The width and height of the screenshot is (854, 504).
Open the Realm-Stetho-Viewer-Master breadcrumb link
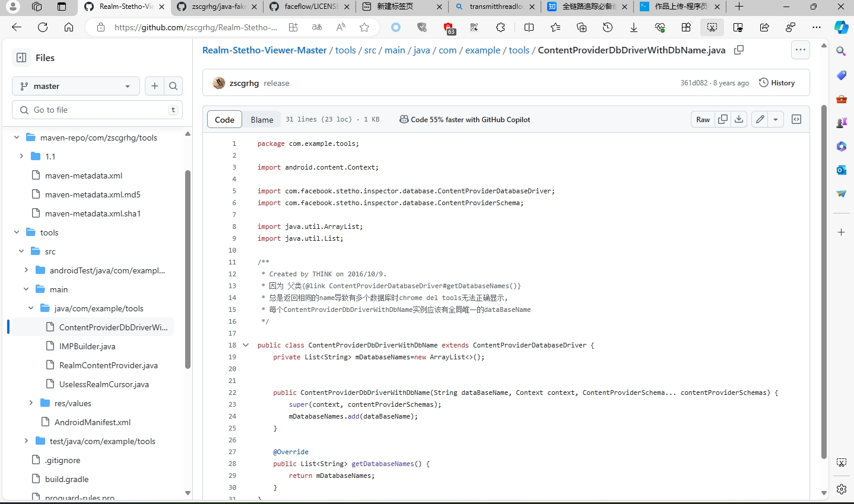[x=265, y=50]
